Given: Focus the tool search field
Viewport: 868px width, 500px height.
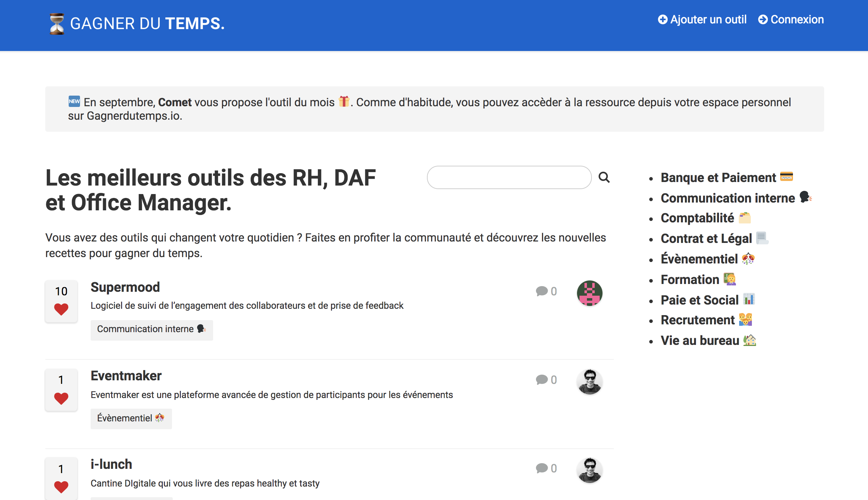Looking at the screenshot, I should point(509,177).
